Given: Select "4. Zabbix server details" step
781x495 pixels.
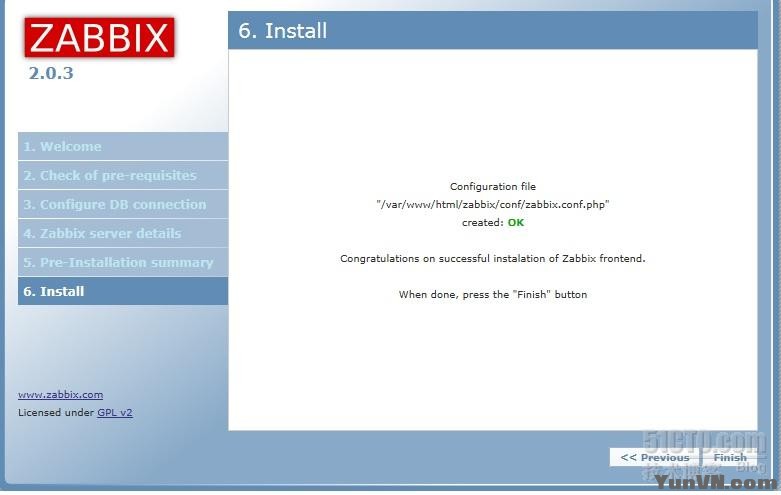Looking at the screenshot, I should point(123,233).
